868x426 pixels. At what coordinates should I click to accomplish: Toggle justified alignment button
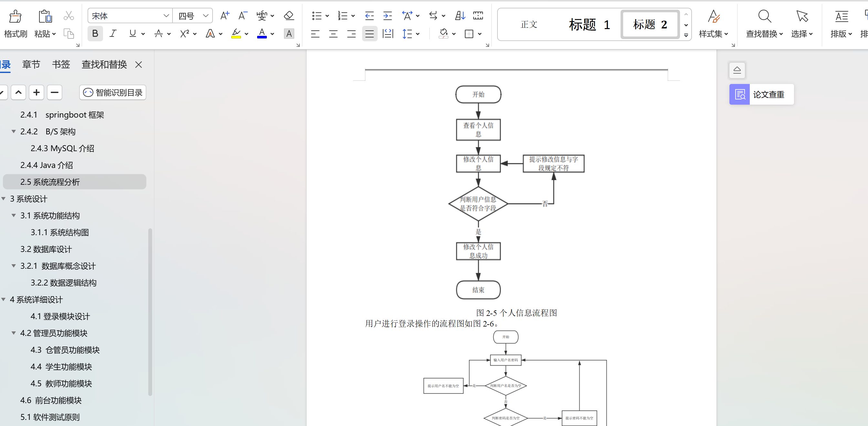pyautogui.click(x=369, y=34)
